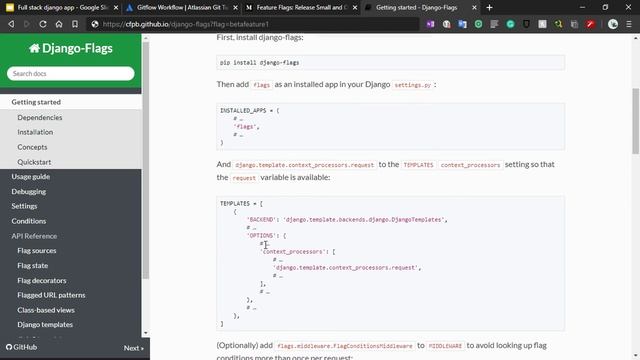Click the flags.middleware.FlagConditionsMiddleware inline code
This screenshot has width=640, height=360.
(x=345, y=346)
